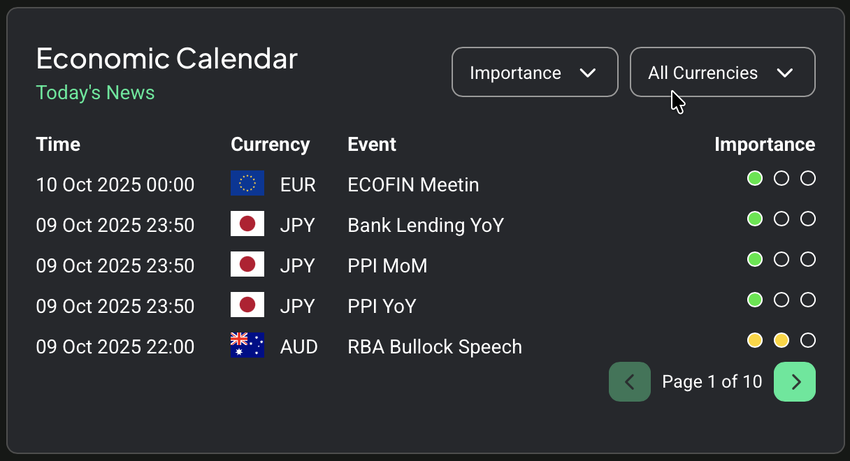Click the Time column header
This screenshot has height=461, width=850.
pos(58,144)
